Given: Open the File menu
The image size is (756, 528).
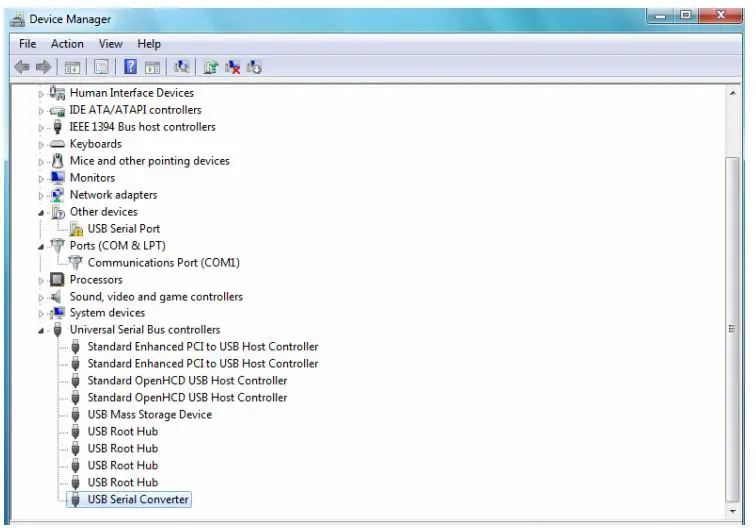Looking at the screenshot, I should 27,44.
